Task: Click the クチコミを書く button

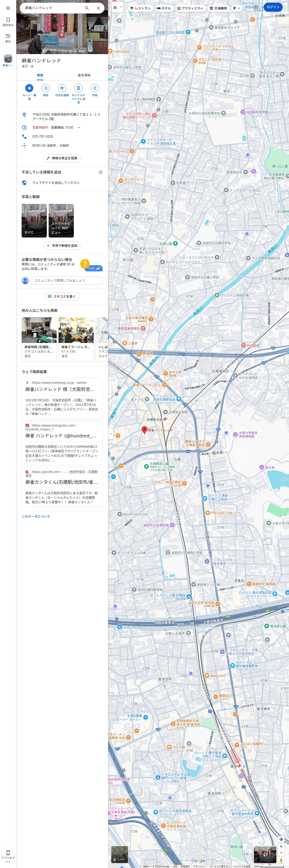Action: tap(62, 297)
